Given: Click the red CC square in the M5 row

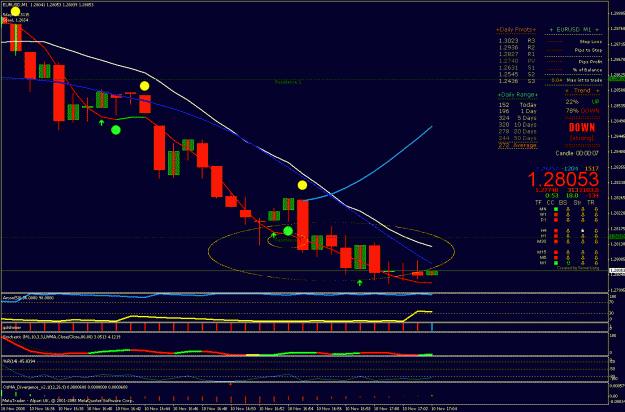Looking at the screenshot, I should (556, 257).
